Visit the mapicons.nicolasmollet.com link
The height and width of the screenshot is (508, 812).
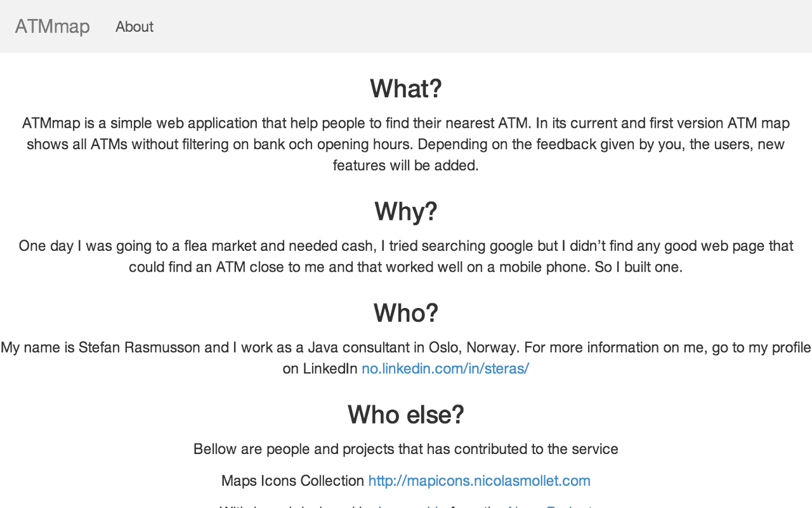tap(479, 481)
